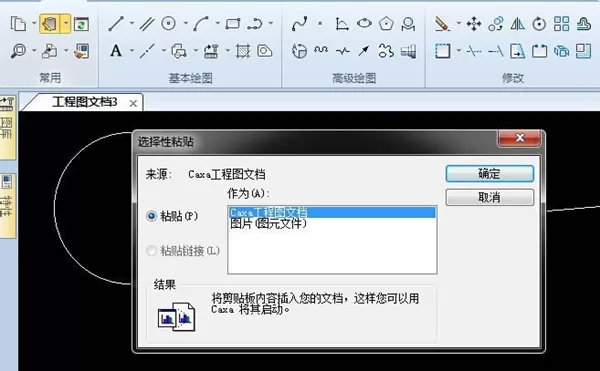Image resolution: width=600 pixels, height=371 pixels.
Task: Select the Mirror tool
Action: [x=517, y=24]
